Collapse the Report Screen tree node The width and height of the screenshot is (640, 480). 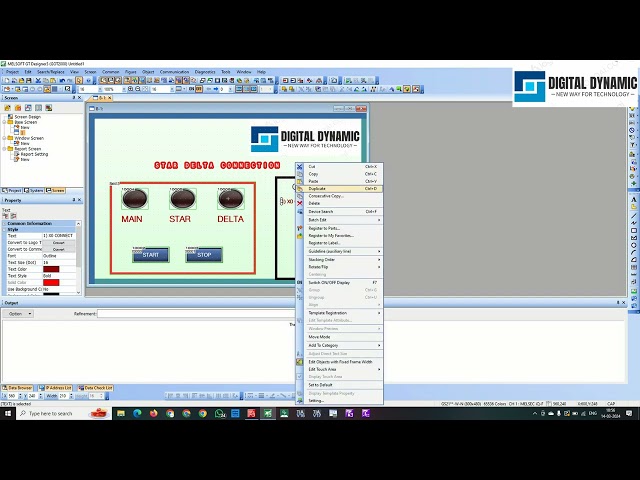coord(4,149)
